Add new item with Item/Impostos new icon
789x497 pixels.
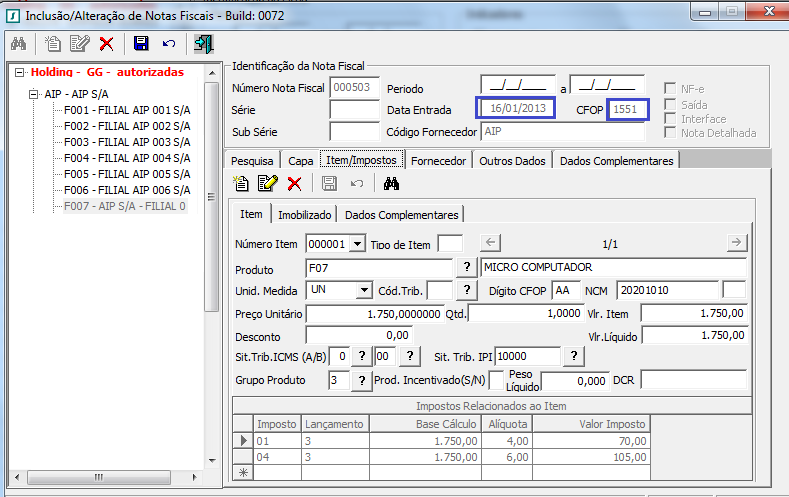coord(241,183)
